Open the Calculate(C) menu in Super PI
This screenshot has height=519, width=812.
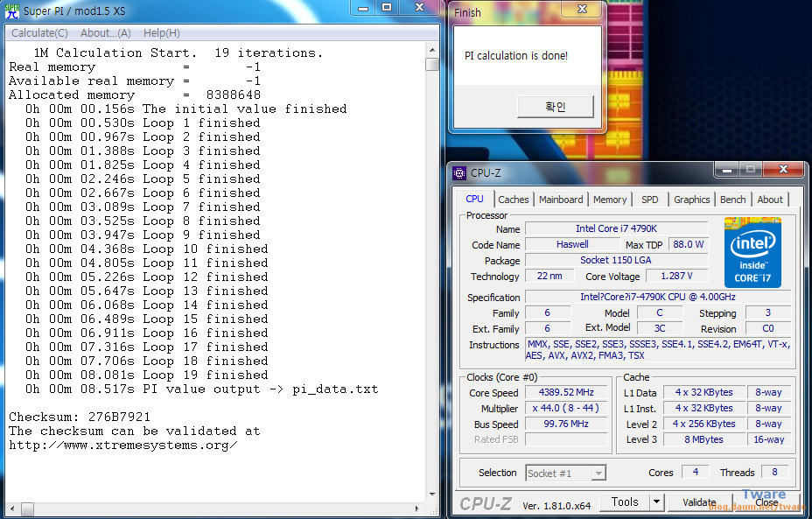[39, 33]
